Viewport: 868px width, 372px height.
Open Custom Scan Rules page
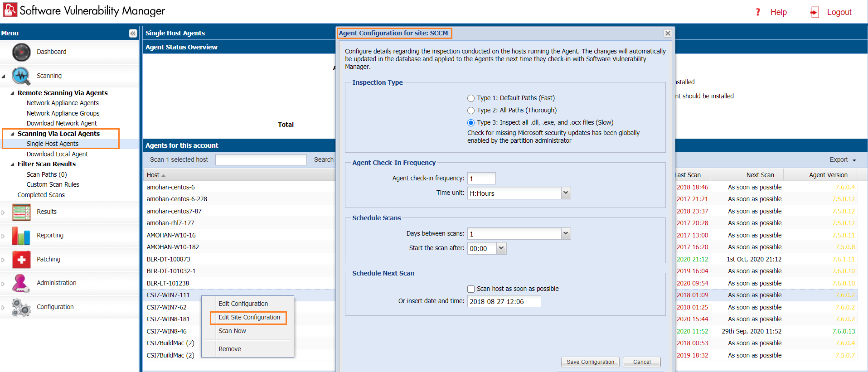click(x=53, y=184)
